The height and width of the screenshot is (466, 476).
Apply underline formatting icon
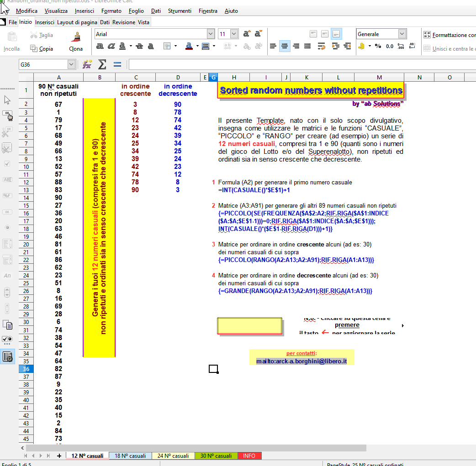122,46
